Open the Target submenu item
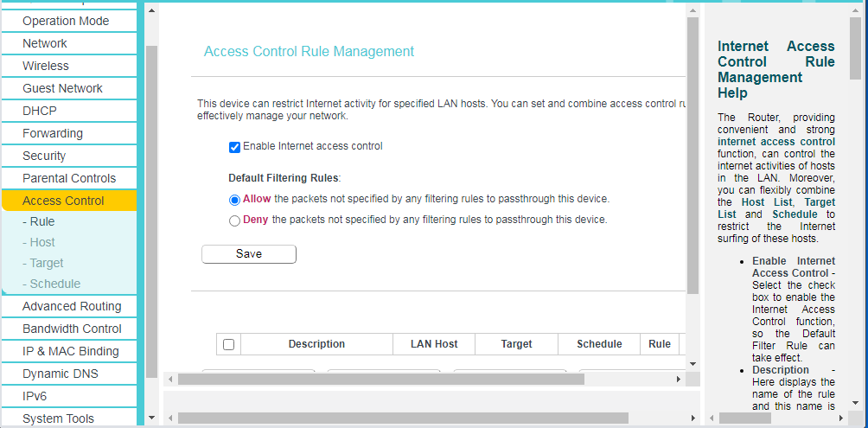The height and width of the screenshot is (428, 868). [42, 263]
